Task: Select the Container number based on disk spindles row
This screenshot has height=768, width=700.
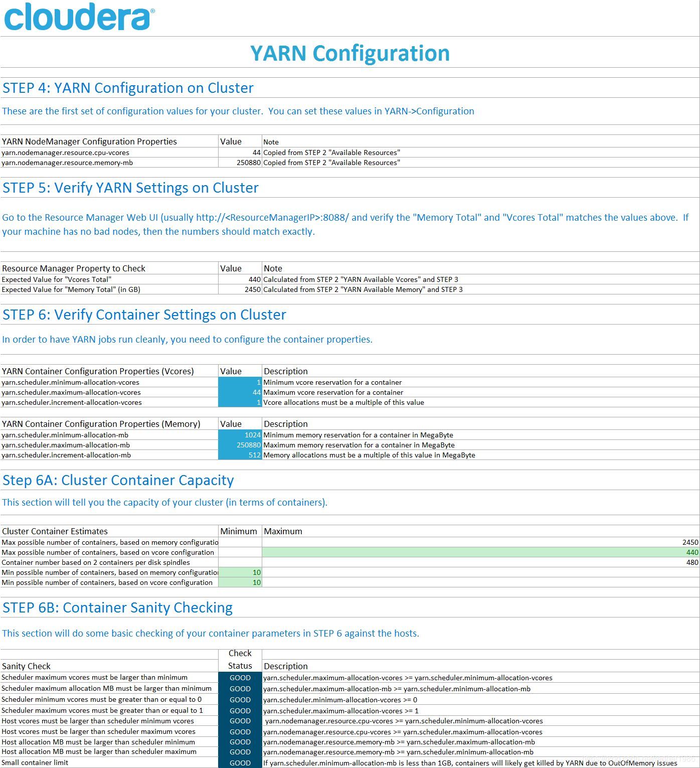Action: 109,562
